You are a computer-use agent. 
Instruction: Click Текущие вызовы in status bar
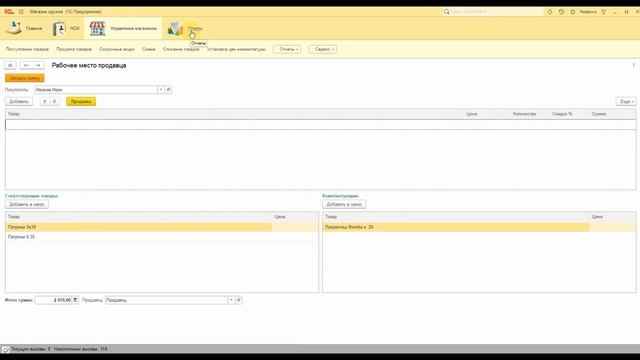31,349
